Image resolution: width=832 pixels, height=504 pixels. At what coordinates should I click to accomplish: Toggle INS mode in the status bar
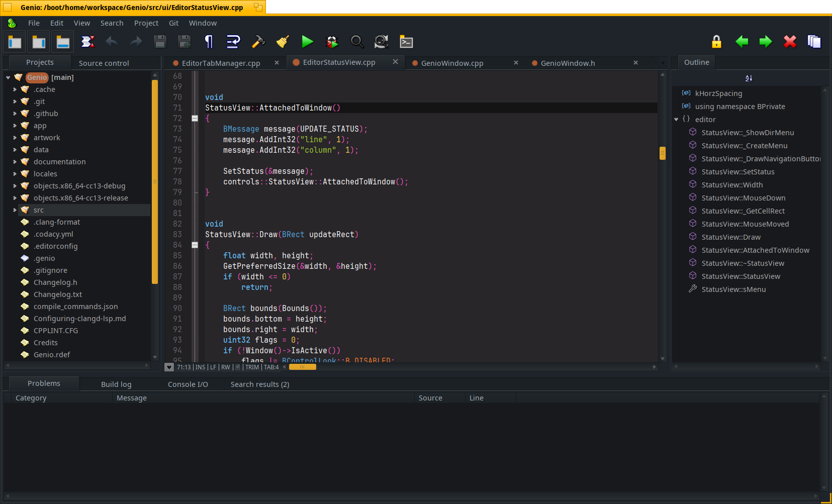click(x=200, y=367)
